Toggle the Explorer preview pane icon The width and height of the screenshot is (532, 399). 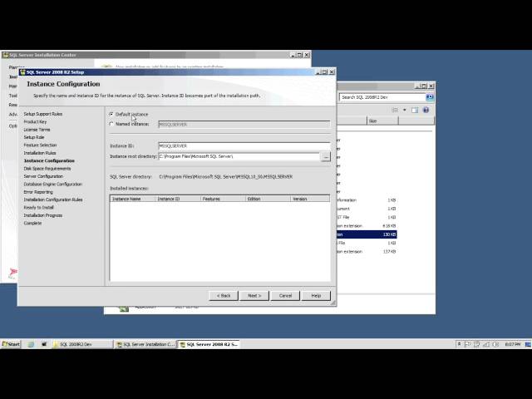415,110
